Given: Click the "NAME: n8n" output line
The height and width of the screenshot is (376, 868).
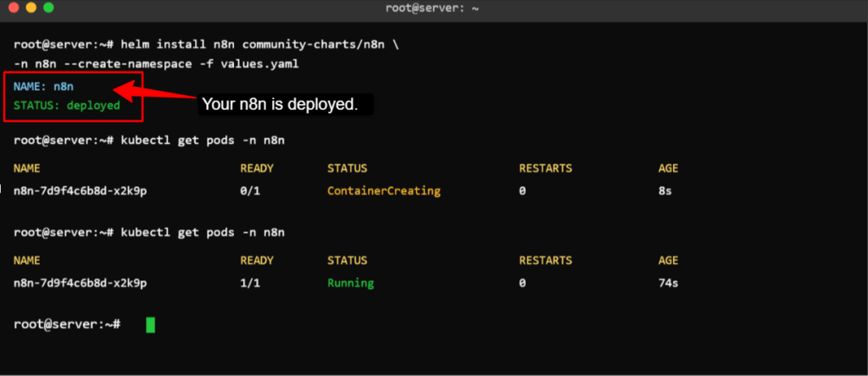Looking at the screenshot, I should 44,86.
